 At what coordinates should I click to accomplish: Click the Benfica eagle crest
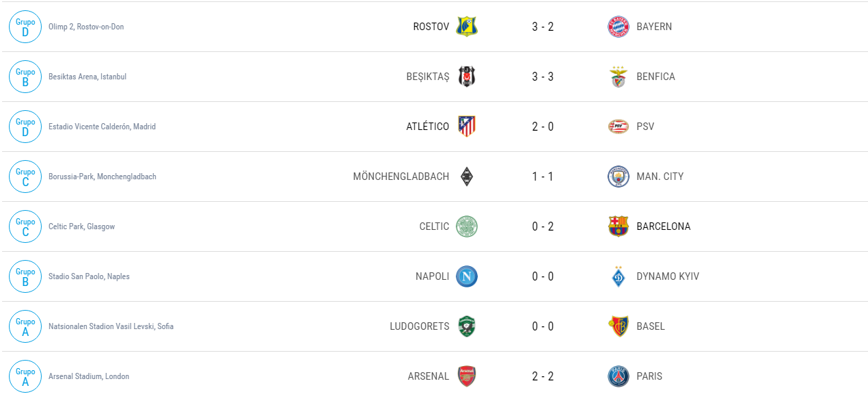point(619,77)
